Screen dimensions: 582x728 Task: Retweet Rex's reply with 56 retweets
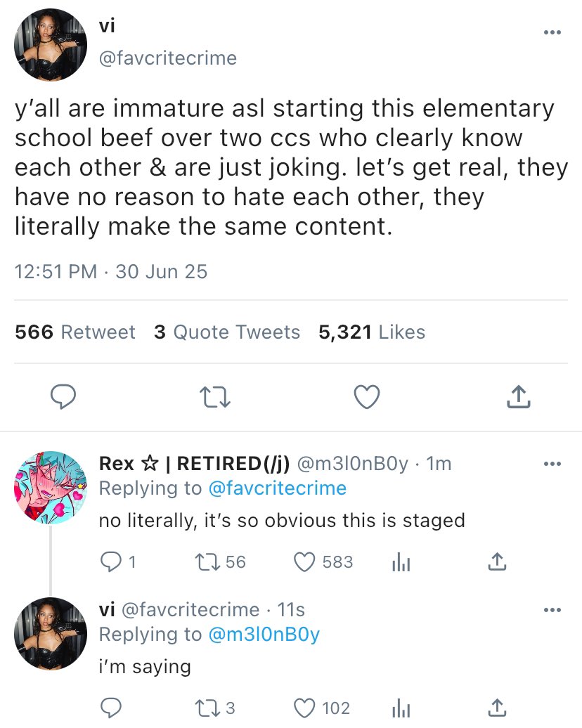coord(203,561)
